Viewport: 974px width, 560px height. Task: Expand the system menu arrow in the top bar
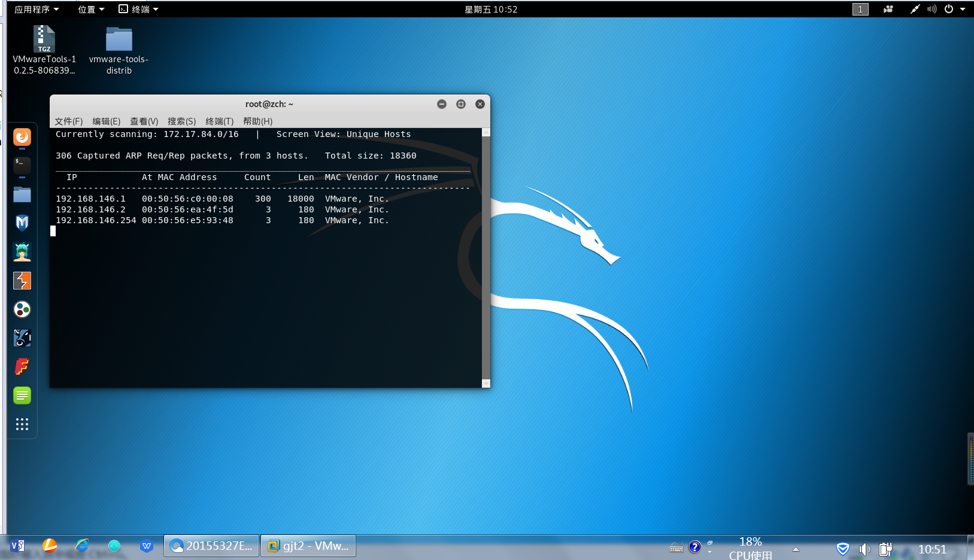pos(963,9)
